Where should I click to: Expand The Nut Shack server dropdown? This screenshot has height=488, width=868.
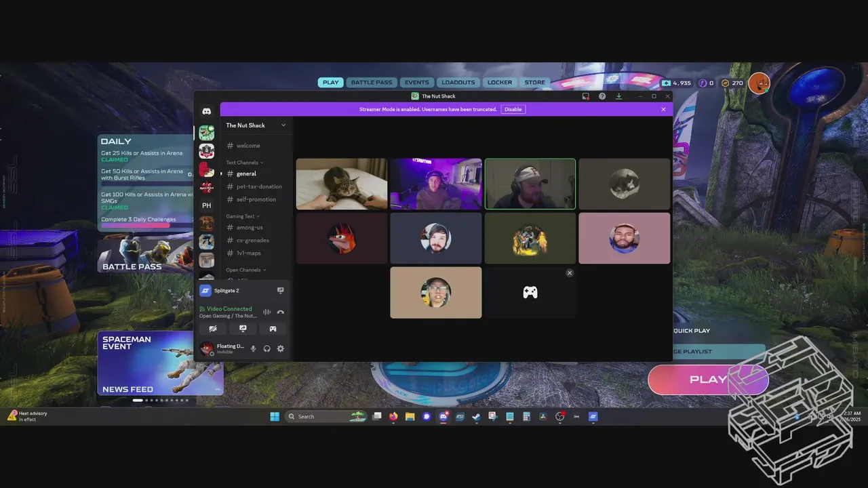point(283,125)
